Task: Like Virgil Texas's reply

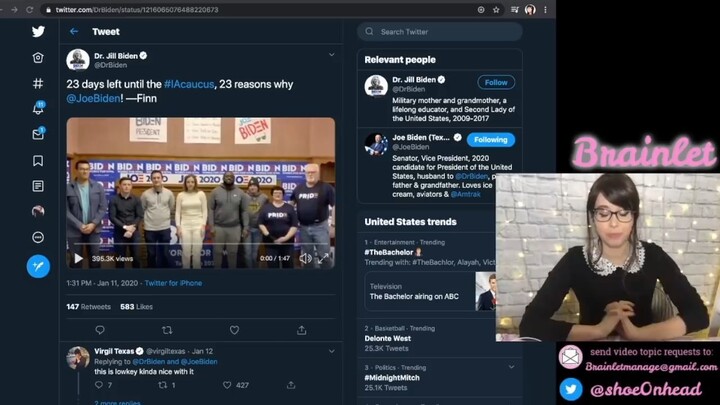Action: (x=227, y=385)
